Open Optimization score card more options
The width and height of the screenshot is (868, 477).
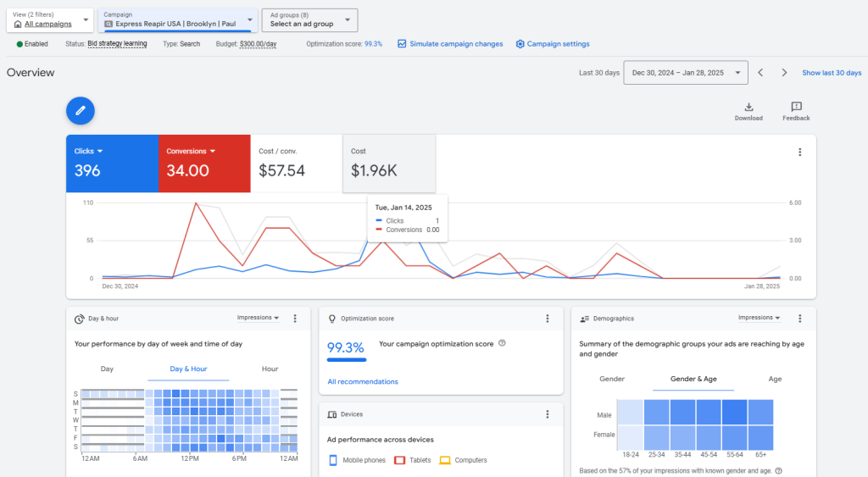pos(548,319)
